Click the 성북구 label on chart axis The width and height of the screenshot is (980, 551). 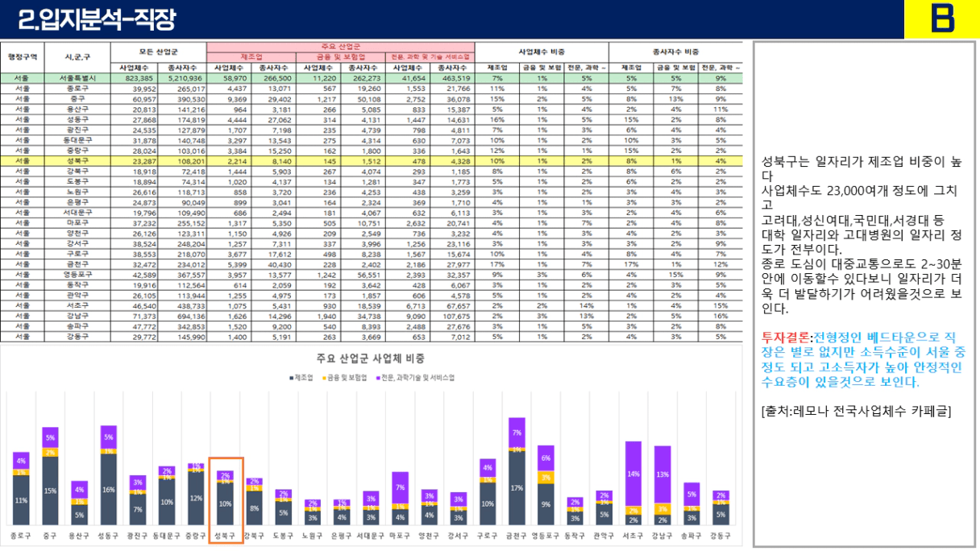226,535
